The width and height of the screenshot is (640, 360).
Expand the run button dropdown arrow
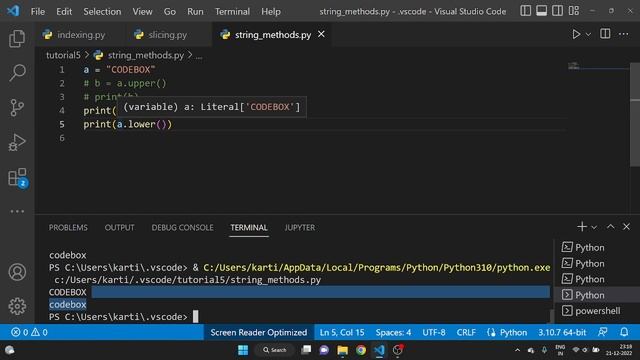(588, 35)
